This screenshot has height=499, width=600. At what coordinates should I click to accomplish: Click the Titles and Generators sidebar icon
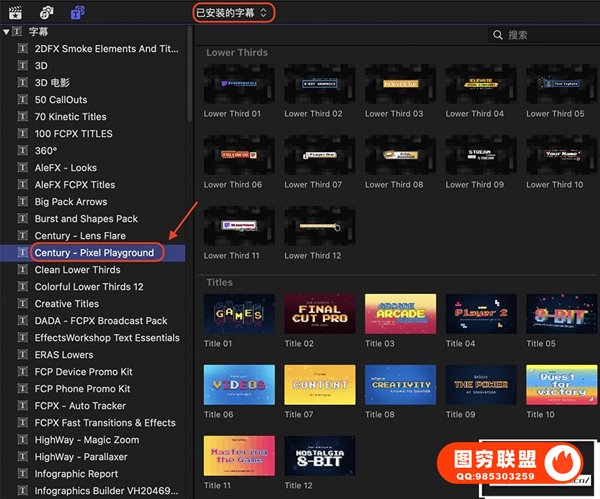(x=77, y=13)
